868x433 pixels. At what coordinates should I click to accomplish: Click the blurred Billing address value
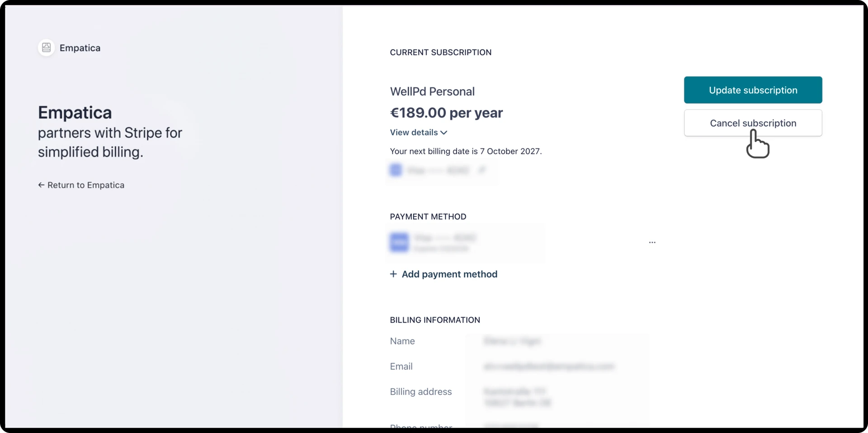tap(517, 397)
